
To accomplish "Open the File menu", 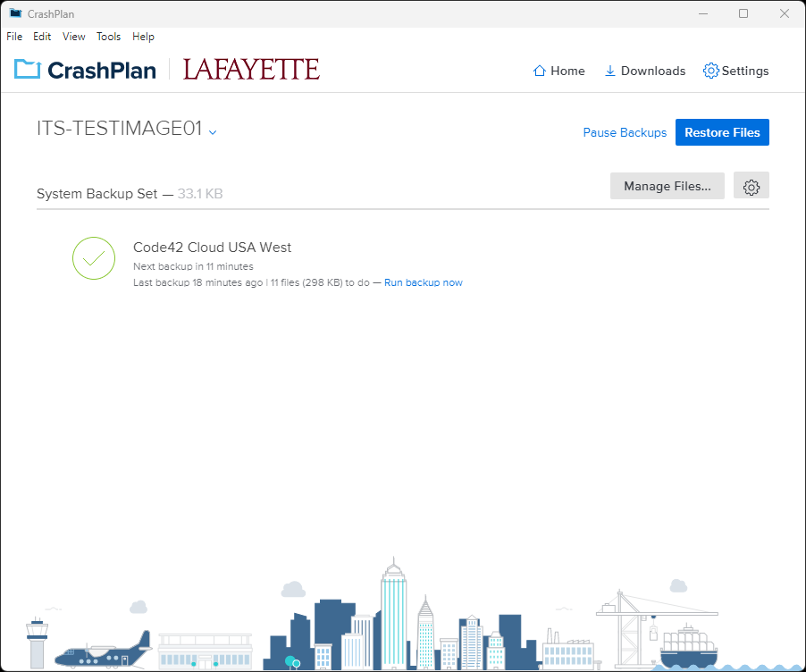I will click(14, 37).
